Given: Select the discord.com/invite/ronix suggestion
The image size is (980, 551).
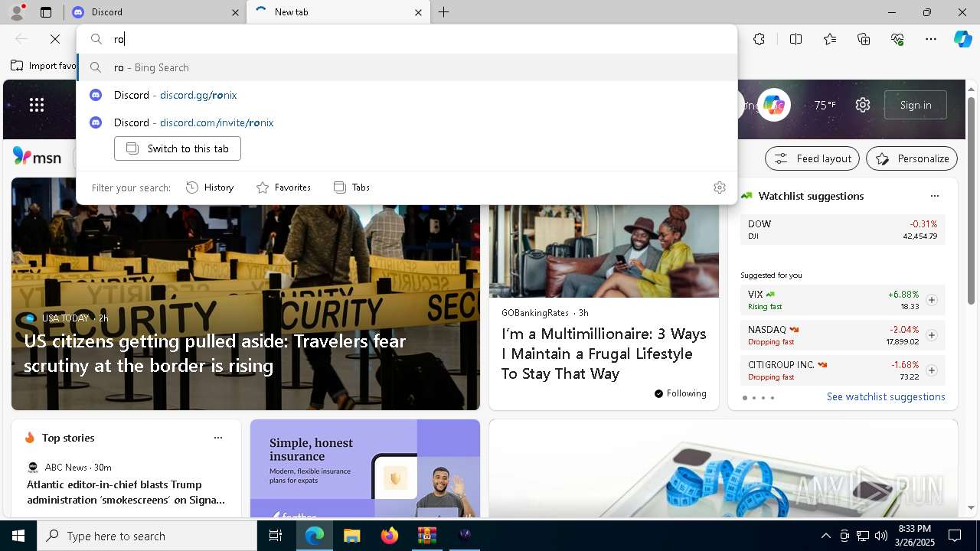Looking at the screenshot, I should [x=407, y=122].
